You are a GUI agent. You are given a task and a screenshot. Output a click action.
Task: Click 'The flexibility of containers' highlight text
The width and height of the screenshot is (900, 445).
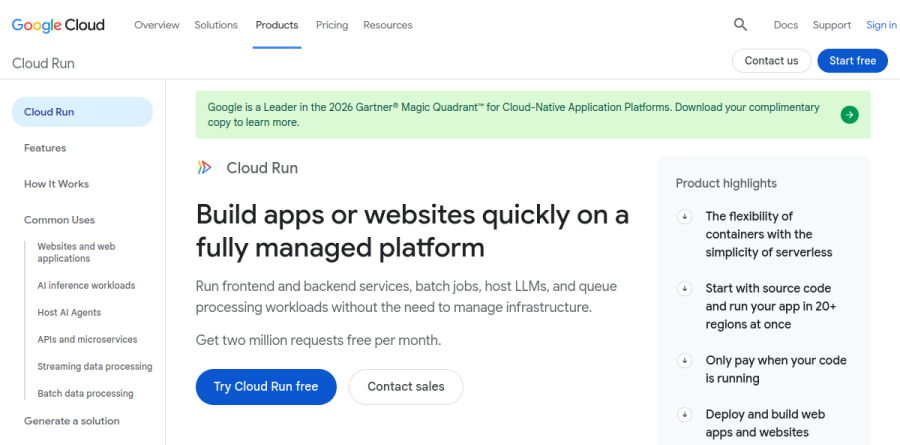tap(769, 234)
